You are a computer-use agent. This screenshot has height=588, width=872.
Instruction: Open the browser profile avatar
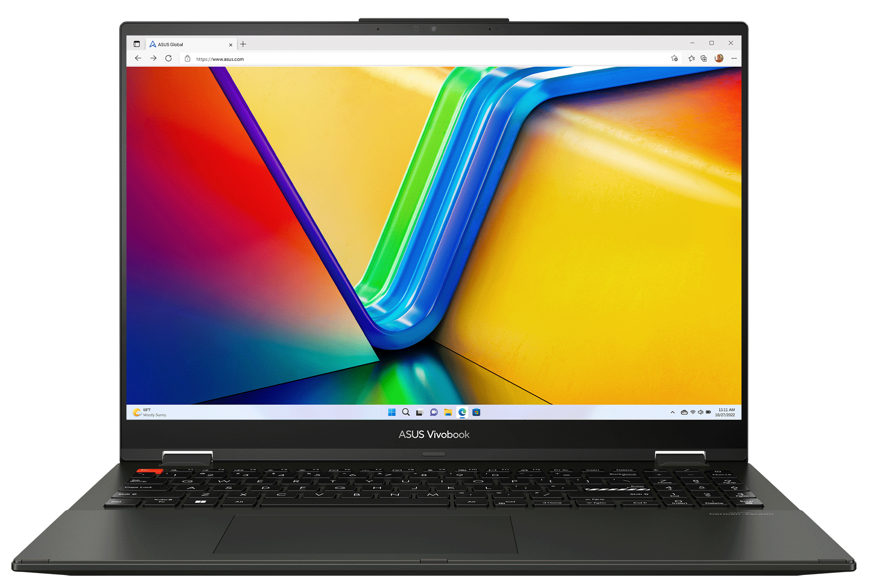[x=719, y=58]
